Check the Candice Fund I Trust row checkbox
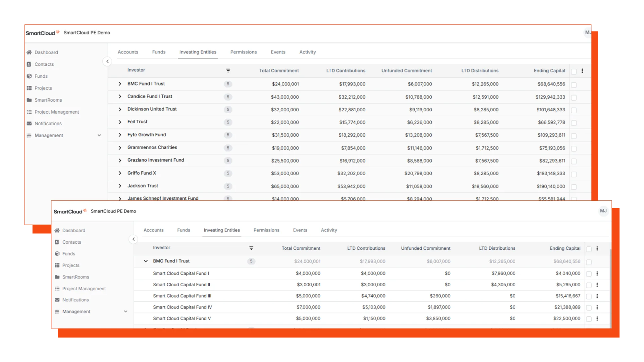644x362 pixels. click(574, 98)
